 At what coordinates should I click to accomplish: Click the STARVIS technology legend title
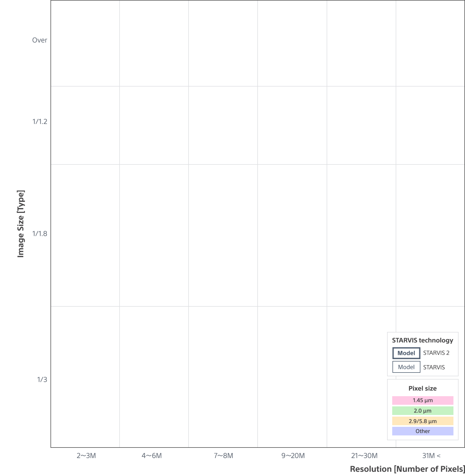click(423, 341)
